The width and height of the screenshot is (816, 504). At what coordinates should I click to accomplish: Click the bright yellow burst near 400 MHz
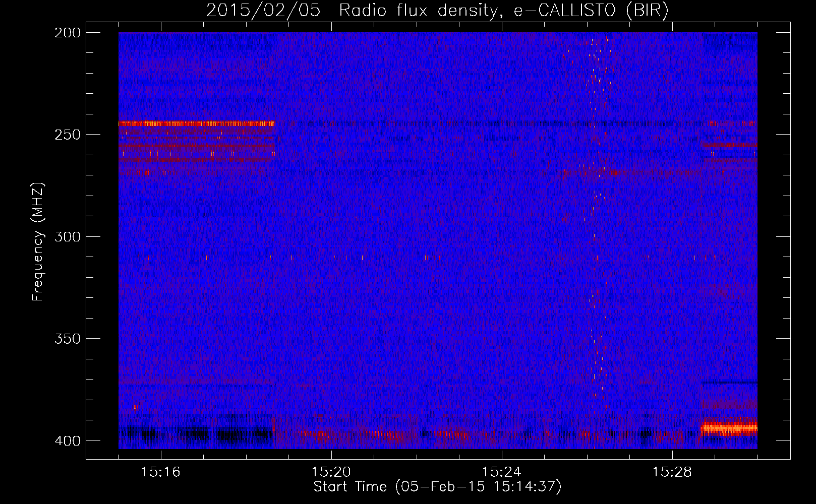(x=729, y=428)
